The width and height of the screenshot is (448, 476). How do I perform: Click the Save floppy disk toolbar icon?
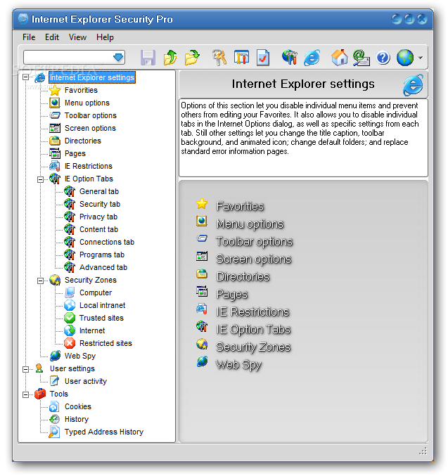point(148,58)
